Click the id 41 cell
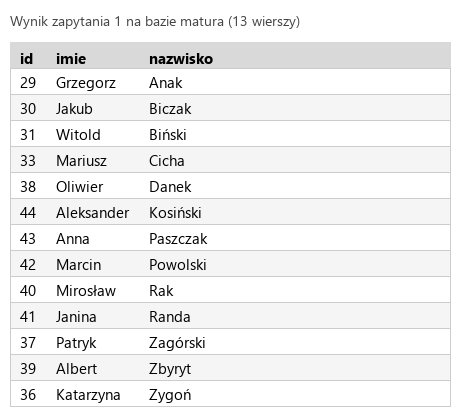Viewport: 460px width, 416px height. (28, 317)
